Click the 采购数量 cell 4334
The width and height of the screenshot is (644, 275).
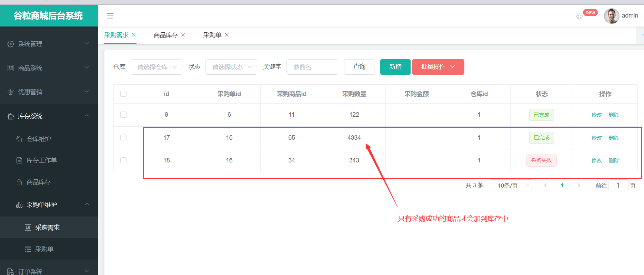click(354, 138)
